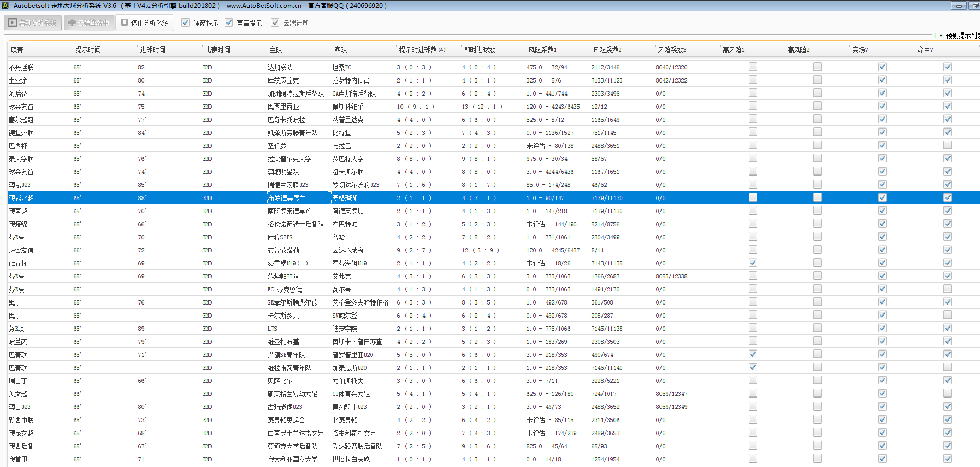The width and height of the screenshot is (980, 467).
Task: Uncheck 完场? in the 圣保罗 row
Action: coord(882,145)
